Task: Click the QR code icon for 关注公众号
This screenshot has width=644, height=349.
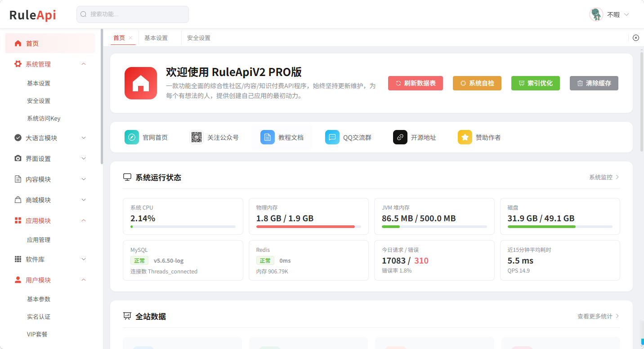Action: 197,137
